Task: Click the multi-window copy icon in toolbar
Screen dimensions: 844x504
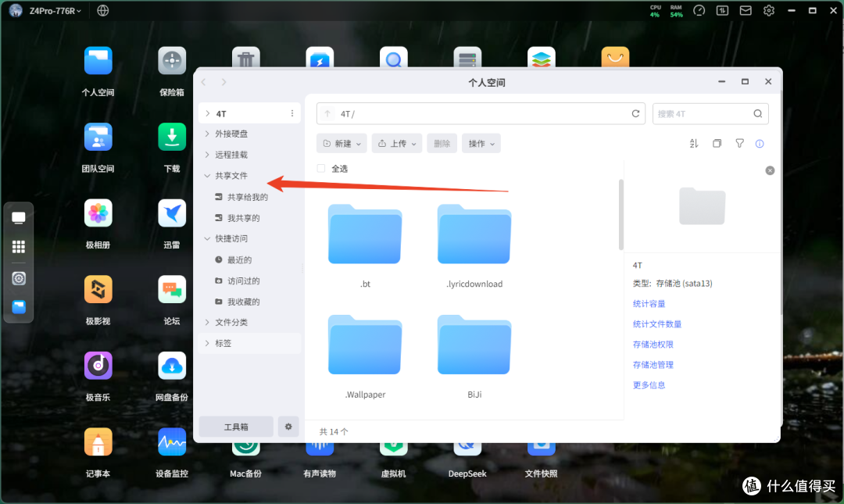Action: [717, 144]
